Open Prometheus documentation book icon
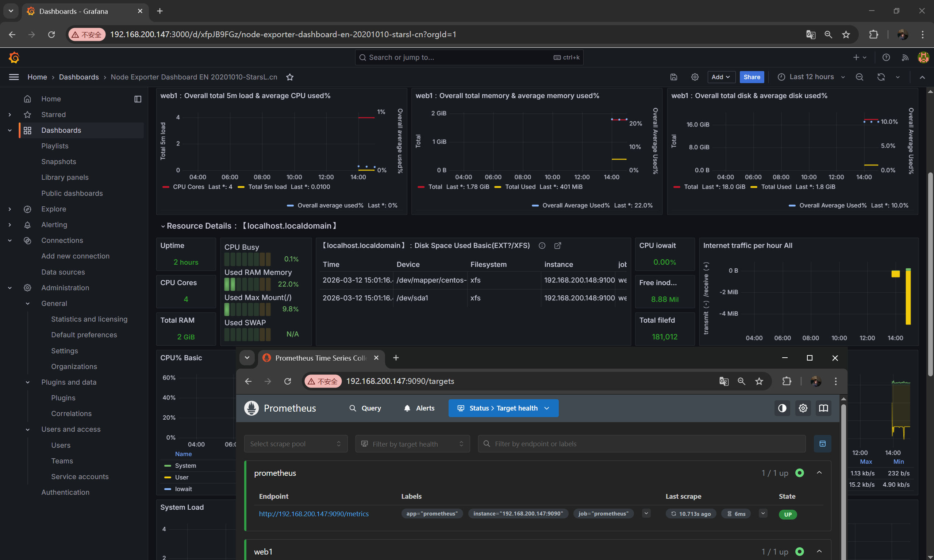 tap(823, 408)
